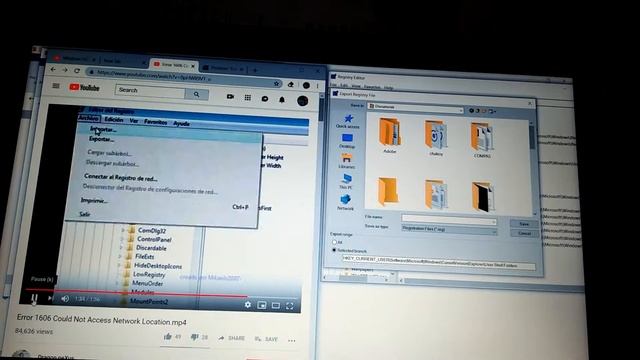
Task: Skip to the next video
Action: click(50, 299)
